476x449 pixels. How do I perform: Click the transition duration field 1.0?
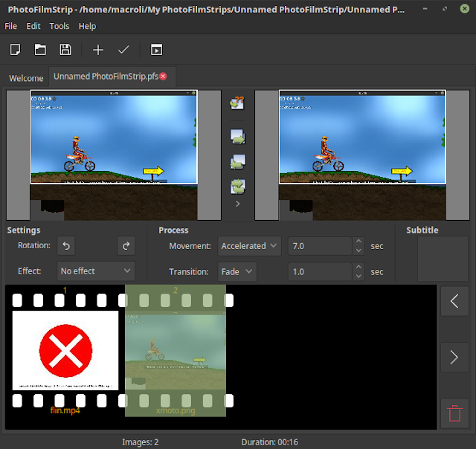point(321,272)
